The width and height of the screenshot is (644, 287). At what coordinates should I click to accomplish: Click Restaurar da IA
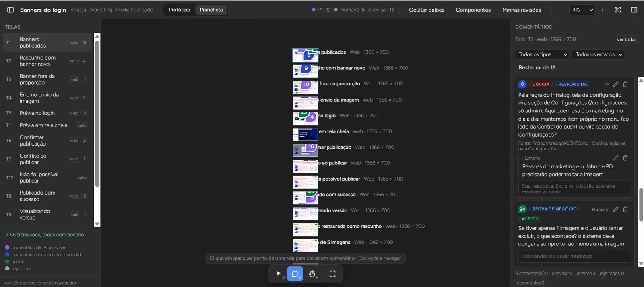click(537, 67)
